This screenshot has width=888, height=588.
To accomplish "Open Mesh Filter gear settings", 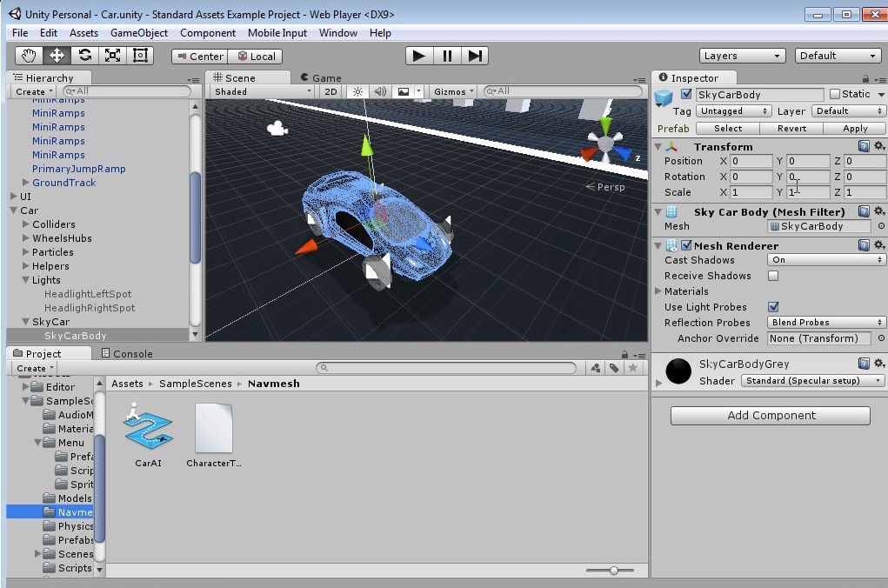I will click(879, 211).
